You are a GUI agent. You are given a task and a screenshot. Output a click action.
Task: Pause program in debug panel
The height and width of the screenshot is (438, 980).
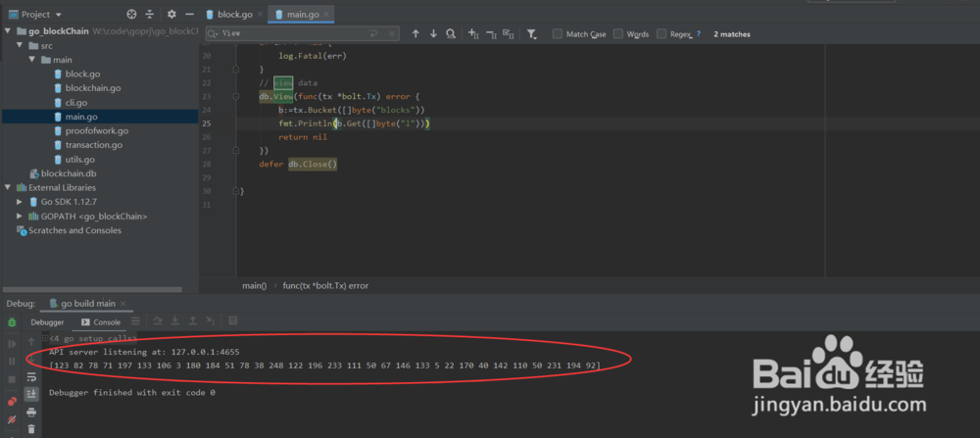pos(12,362)
